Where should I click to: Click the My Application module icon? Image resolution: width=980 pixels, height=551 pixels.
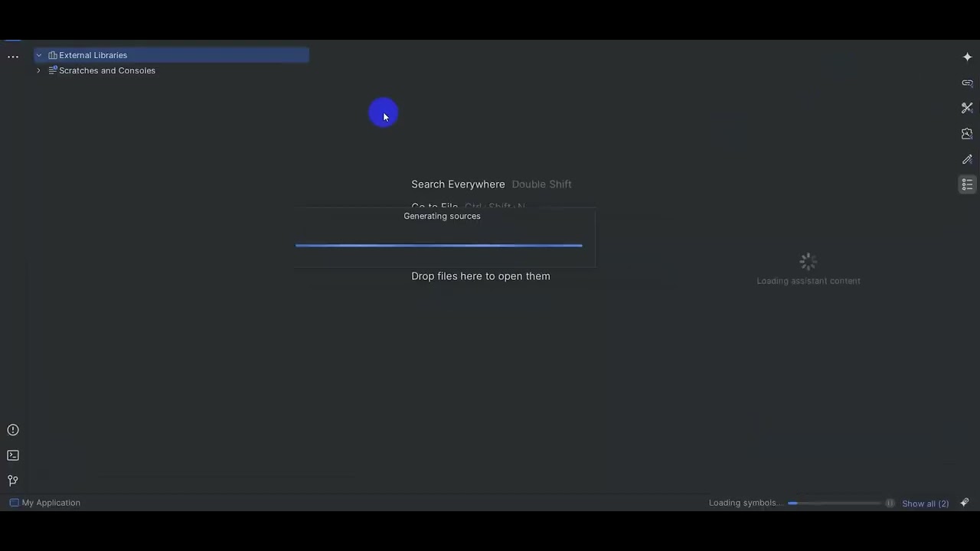(14, 503)
